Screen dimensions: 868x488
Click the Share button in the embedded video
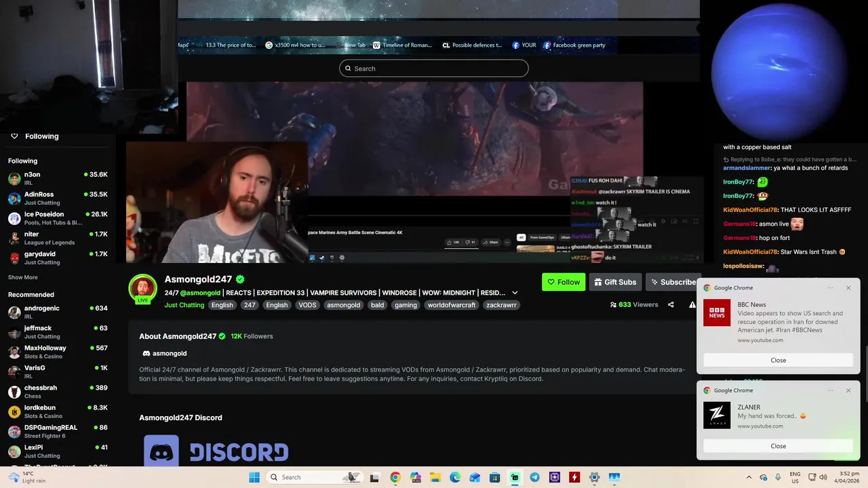pyautogui.click(x=490, y=242)
